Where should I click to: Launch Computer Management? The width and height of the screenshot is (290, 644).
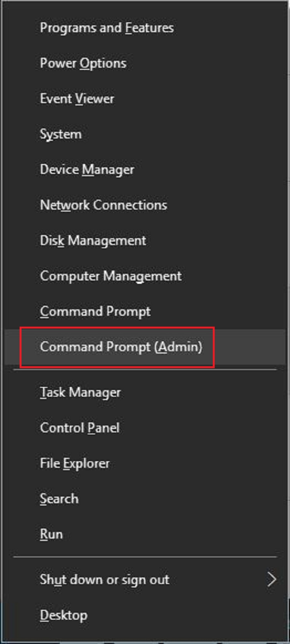coord(111,276)
